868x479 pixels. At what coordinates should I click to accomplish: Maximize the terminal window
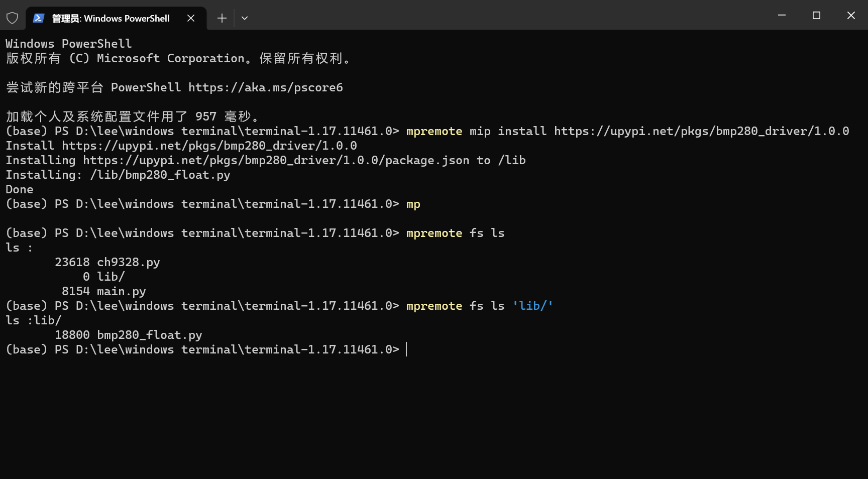coord(816,15)
